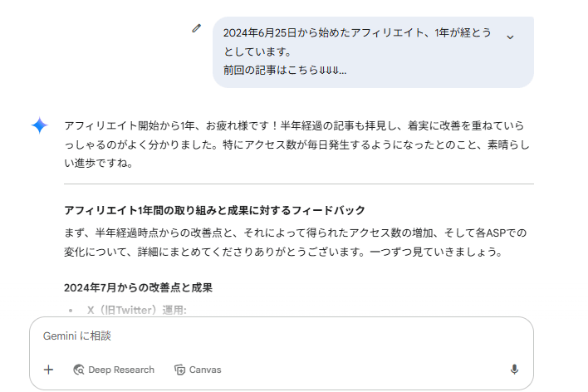This screenshot has height=392, width=588.
Task: Click the Gemini sparkle icon
Action: pyautogui.click(x=39, y=125)
